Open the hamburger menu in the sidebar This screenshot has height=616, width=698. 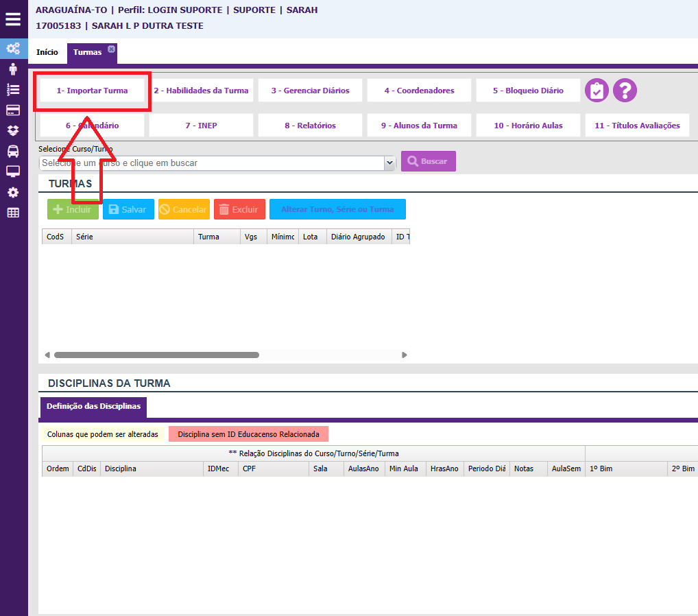[x=13, y=19]
